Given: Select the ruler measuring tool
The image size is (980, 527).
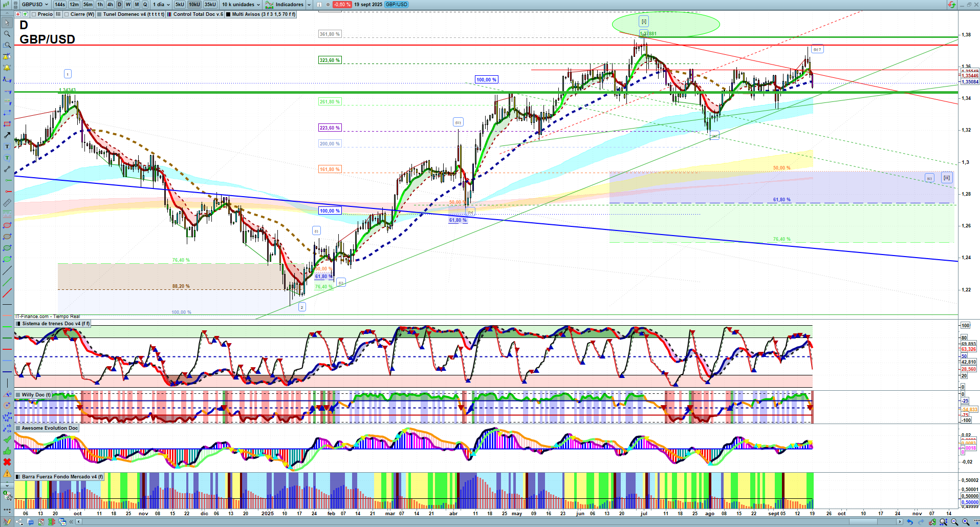Looking at the screenshot, I should (7, 203).
